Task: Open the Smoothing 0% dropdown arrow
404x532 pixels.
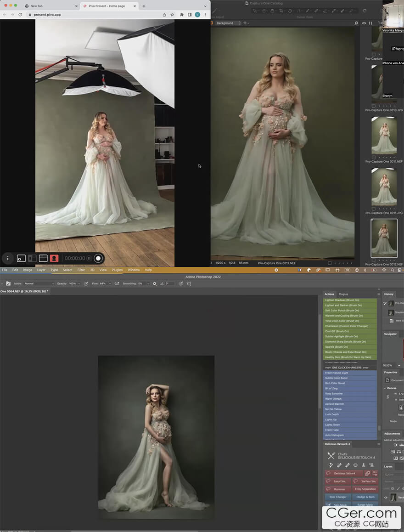Action: point(148,283)
